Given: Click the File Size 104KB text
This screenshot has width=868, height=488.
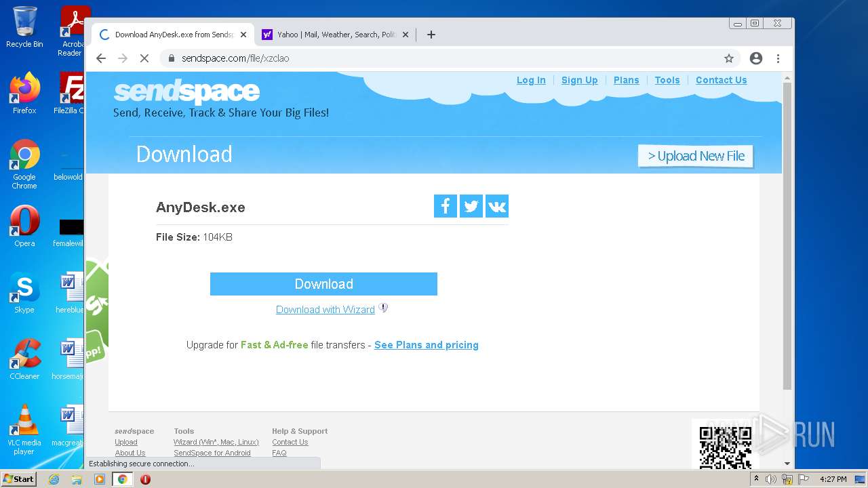Looking at the screenshot, I should (x=194, y=237).
